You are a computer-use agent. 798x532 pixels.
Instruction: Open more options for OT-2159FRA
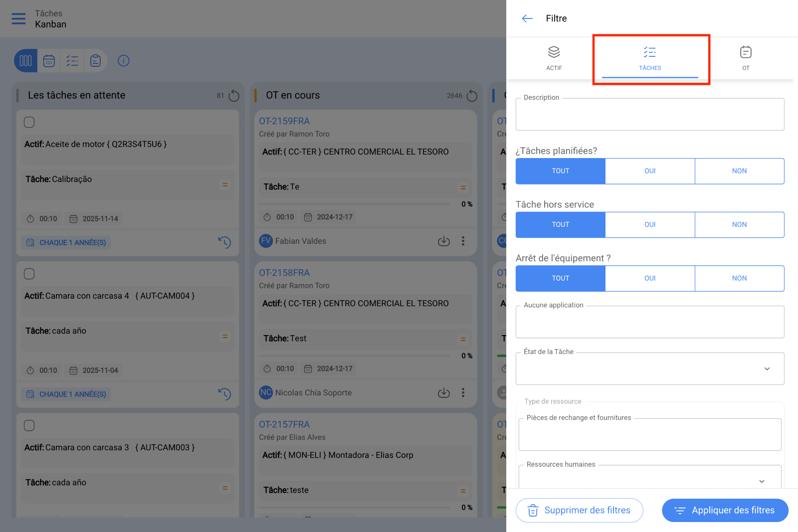463,241
